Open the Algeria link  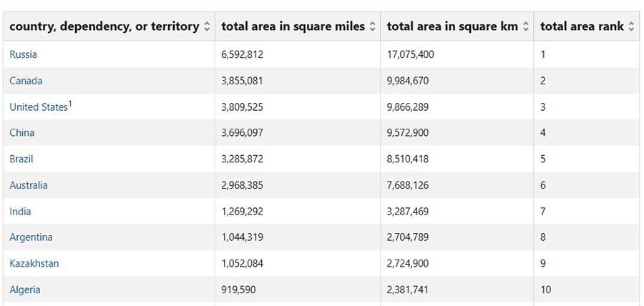pyautogui.click(x=25, y=290)
